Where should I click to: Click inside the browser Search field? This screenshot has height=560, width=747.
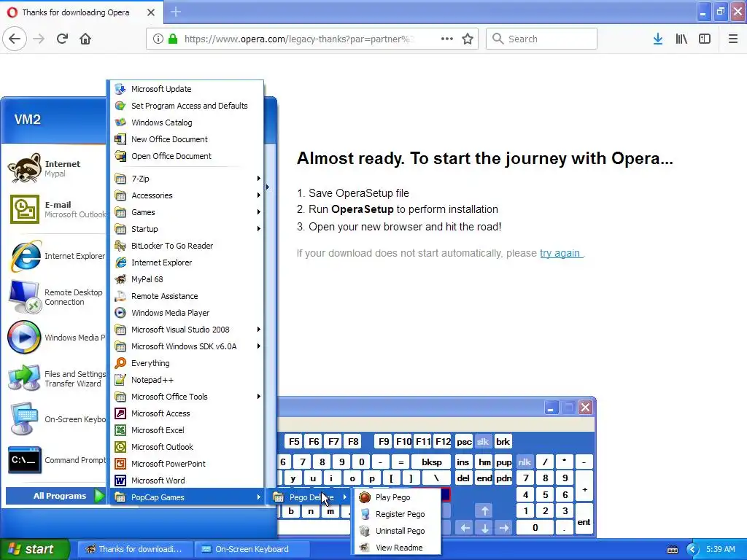(x=541, y=39)
